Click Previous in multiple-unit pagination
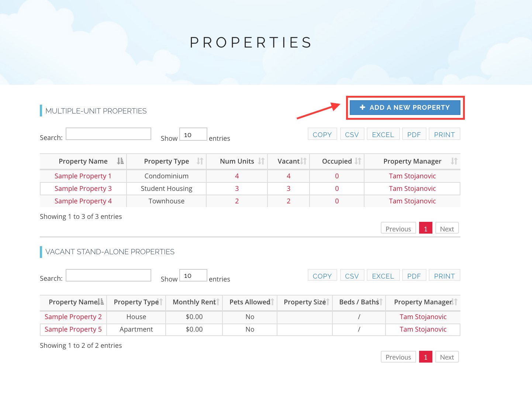 (398, 228)
